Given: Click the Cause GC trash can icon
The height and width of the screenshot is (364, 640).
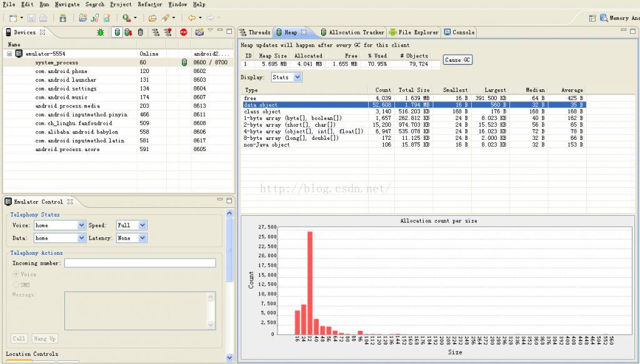Looking at the screenshot, I should [x=141, y=32].
